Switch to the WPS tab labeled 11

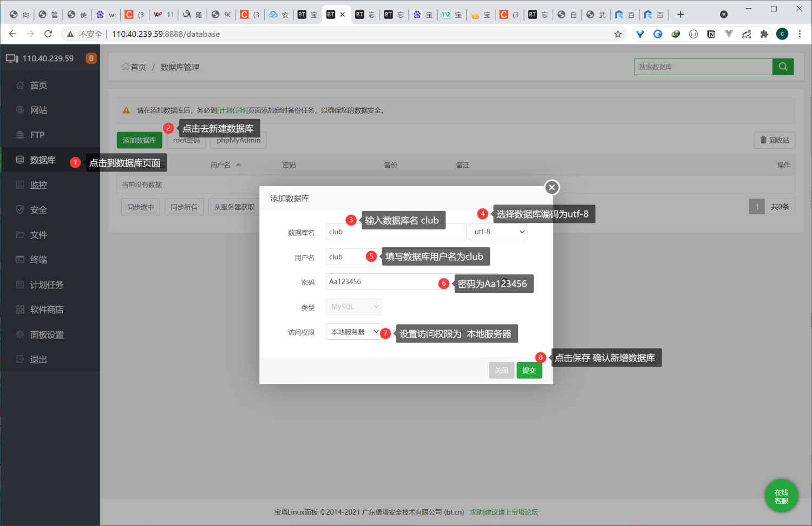point(163,15)
